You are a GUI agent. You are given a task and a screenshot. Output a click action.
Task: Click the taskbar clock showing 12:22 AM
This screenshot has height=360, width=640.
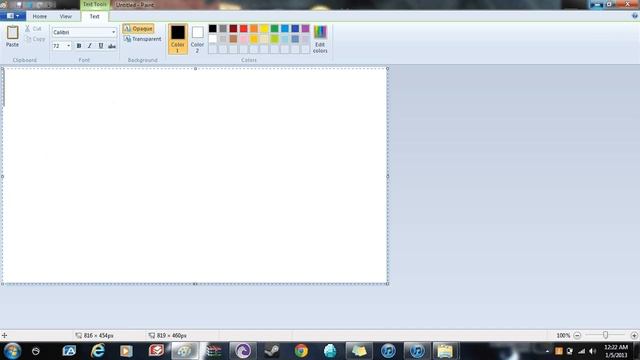(x=616, y=351)
